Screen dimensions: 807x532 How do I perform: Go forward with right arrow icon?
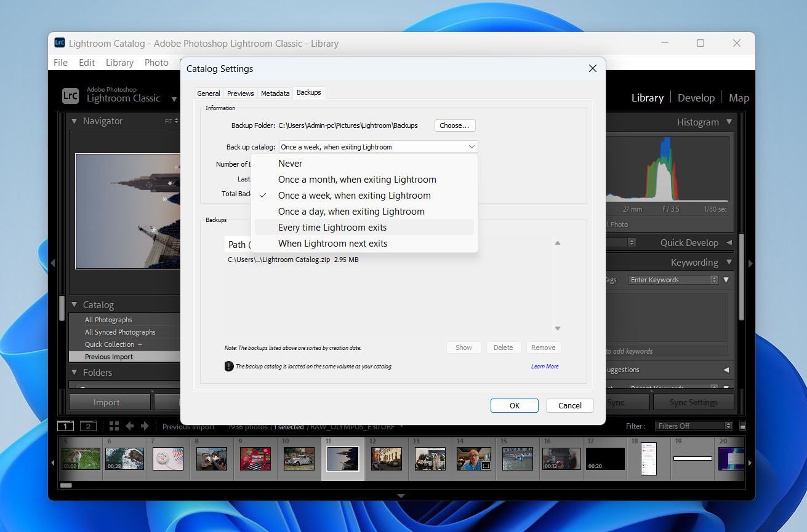pyautogui.click(x=145, y=426)
